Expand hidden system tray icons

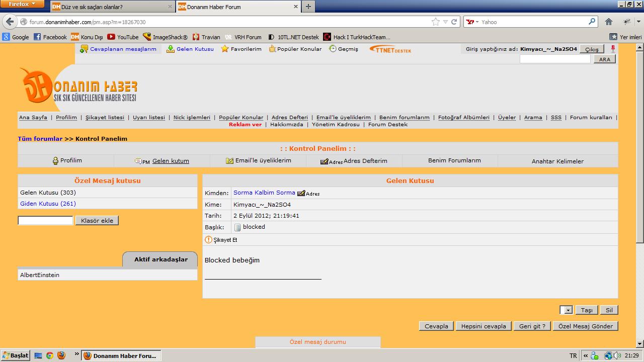585,355
